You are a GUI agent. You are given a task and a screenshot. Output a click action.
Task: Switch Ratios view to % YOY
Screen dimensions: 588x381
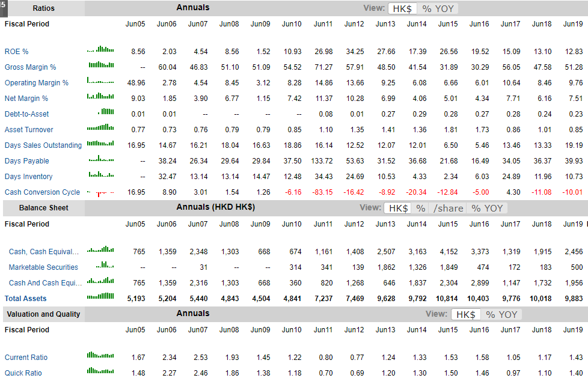coord(438,8)
